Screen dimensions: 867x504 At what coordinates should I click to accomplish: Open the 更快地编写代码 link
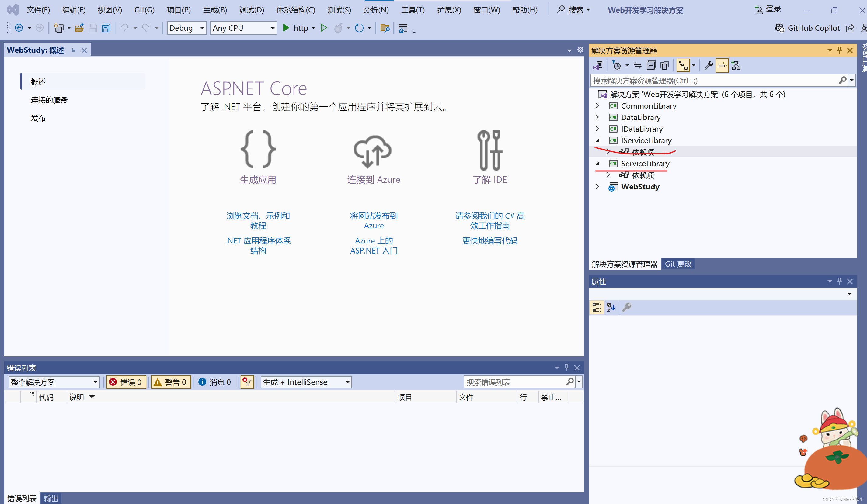(489, 241)
